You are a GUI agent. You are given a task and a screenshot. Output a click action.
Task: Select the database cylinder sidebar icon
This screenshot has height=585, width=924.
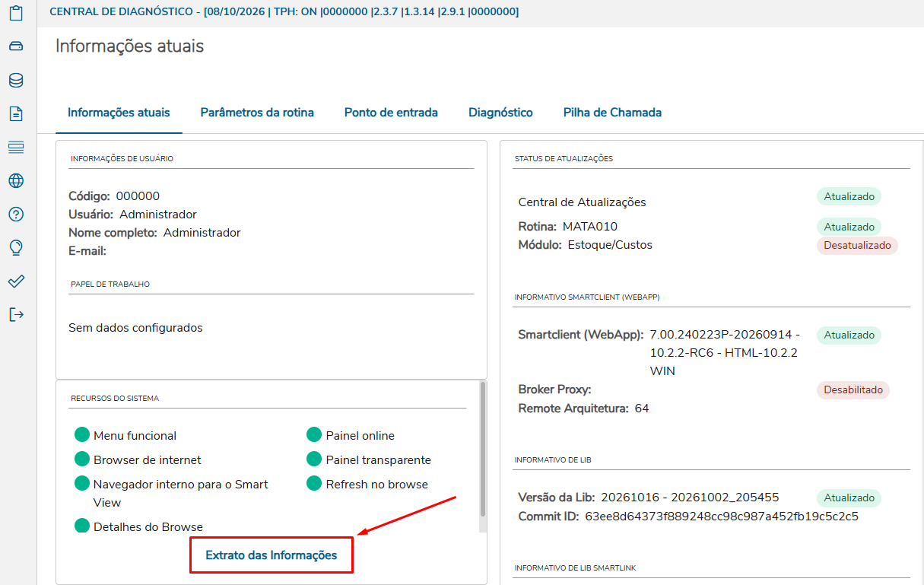(16, 80)
